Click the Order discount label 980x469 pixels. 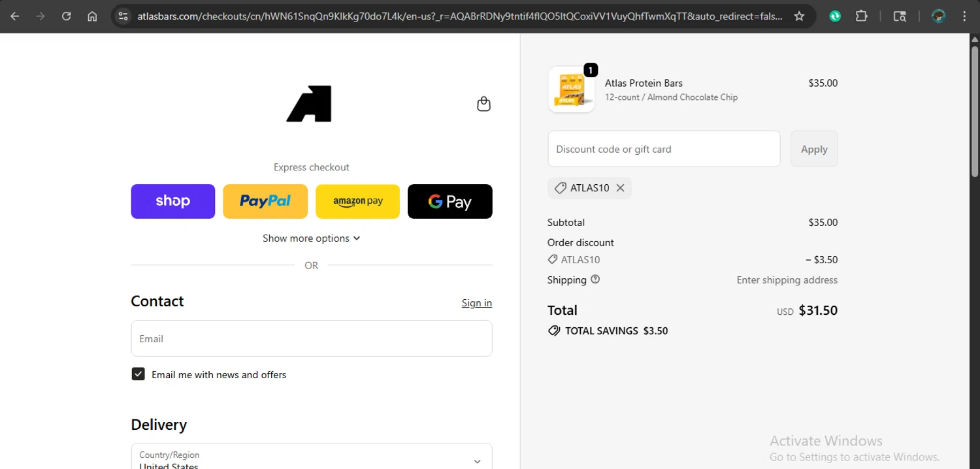[x=581, y=242]
